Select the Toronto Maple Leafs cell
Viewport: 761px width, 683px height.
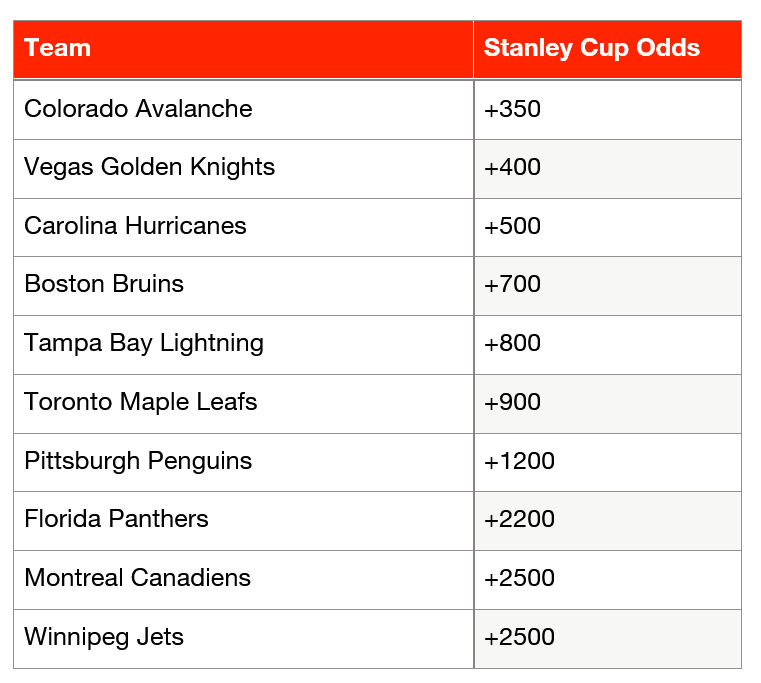[x=141, y=402]
